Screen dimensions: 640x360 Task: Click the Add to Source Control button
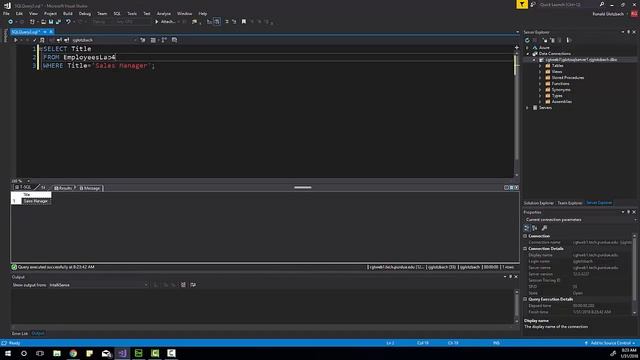tap(611, 343)
